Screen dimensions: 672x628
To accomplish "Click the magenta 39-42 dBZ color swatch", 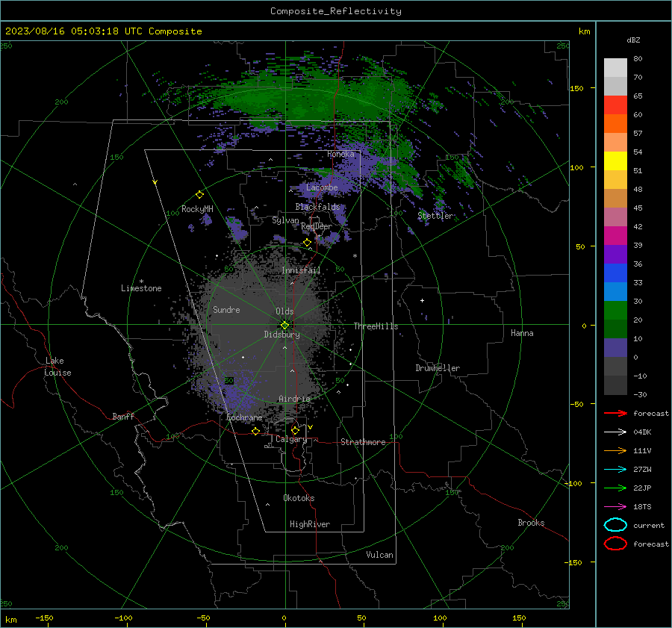I will (x=615, y=236).
